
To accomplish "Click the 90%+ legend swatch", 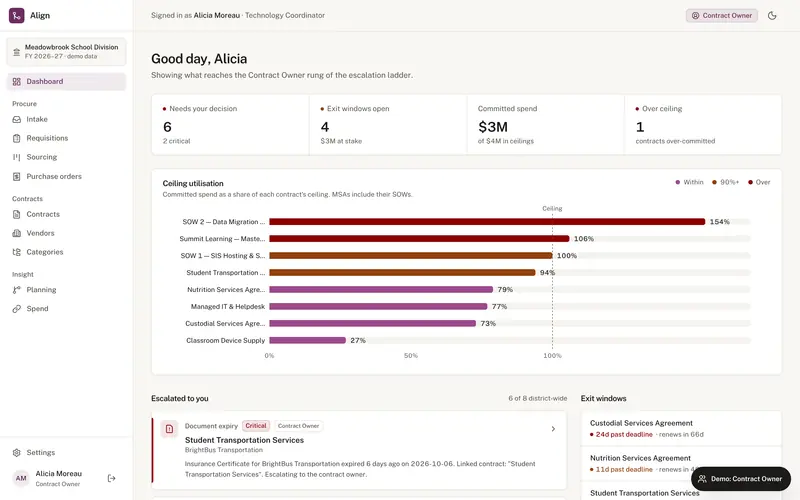I will pyautogui.click(x=714, y=182).
